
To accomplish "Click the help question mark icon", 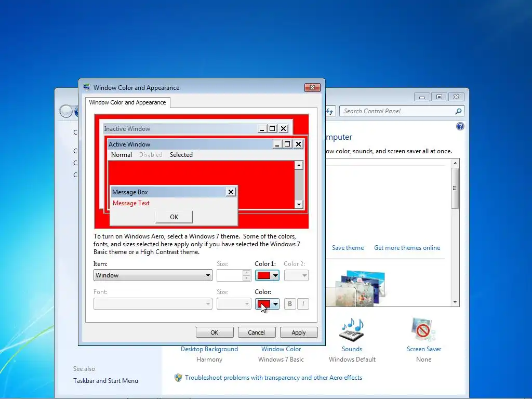I will 460,127.
